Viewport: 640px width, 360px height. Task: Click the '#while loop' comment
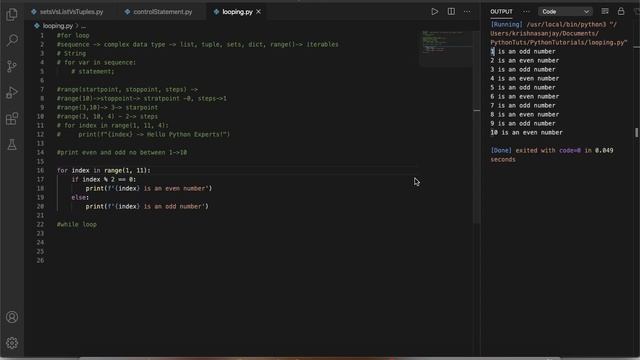click(x=77, y=224)
